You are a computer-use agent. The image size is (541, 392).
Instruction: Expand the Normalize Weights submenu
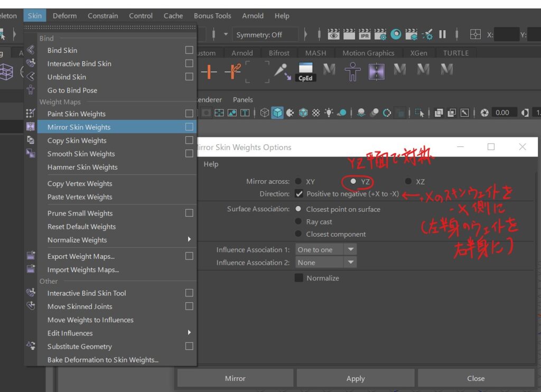click(190, 239)
